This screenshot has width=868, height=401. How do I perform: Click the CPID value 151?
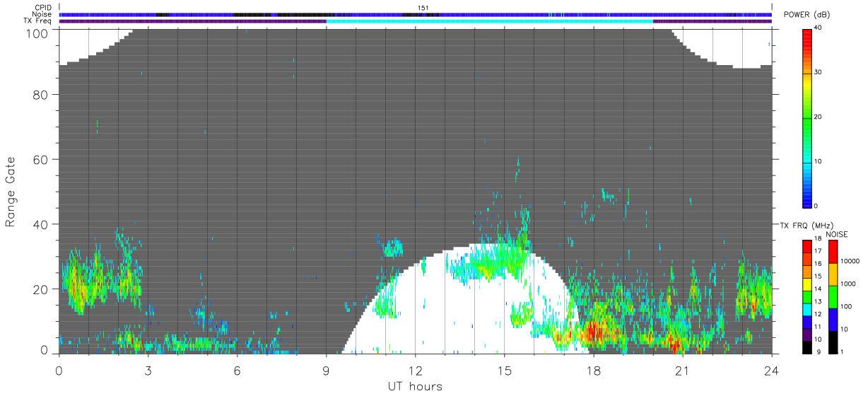423,8
